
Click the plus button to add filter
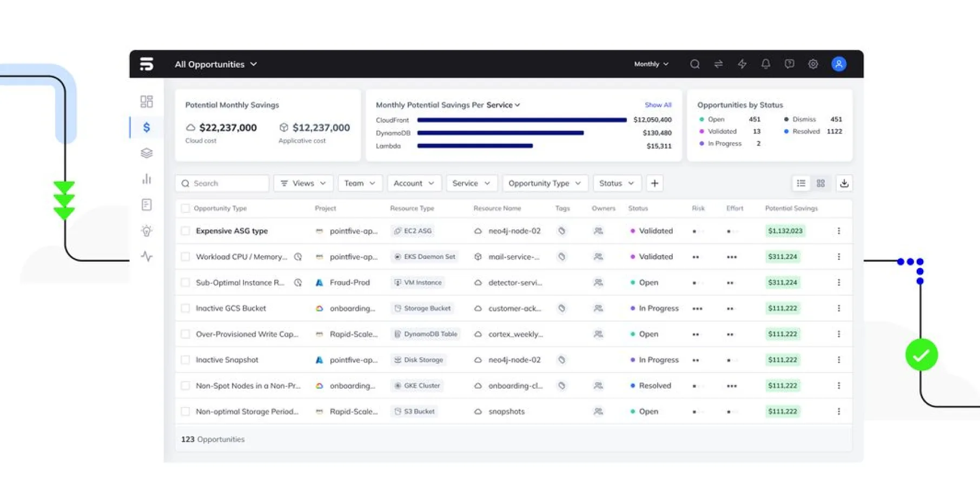click(x=654, y=183)
